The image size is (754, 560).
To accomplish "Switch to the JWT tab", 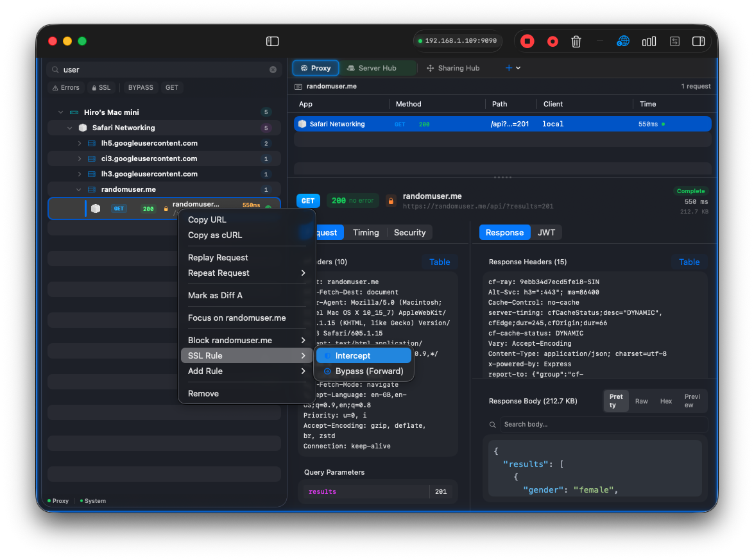I will point(546,232).
